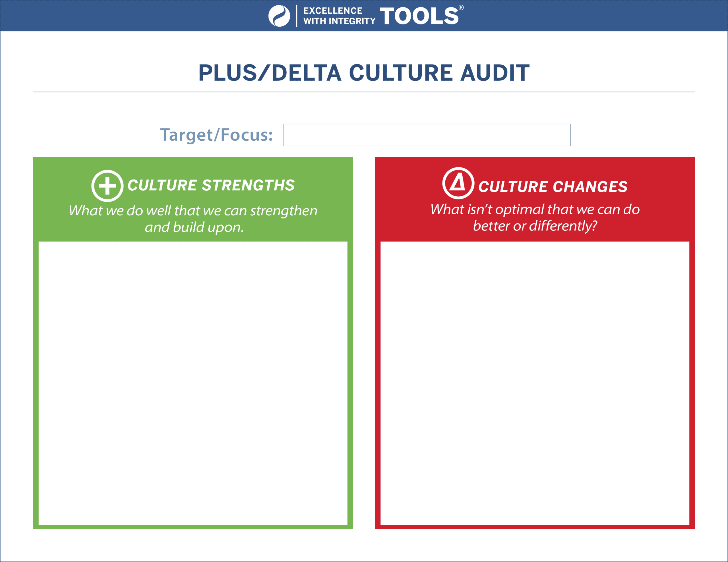Click the horizontal rule under the title
728x562 pixels.
pos(364,92)
